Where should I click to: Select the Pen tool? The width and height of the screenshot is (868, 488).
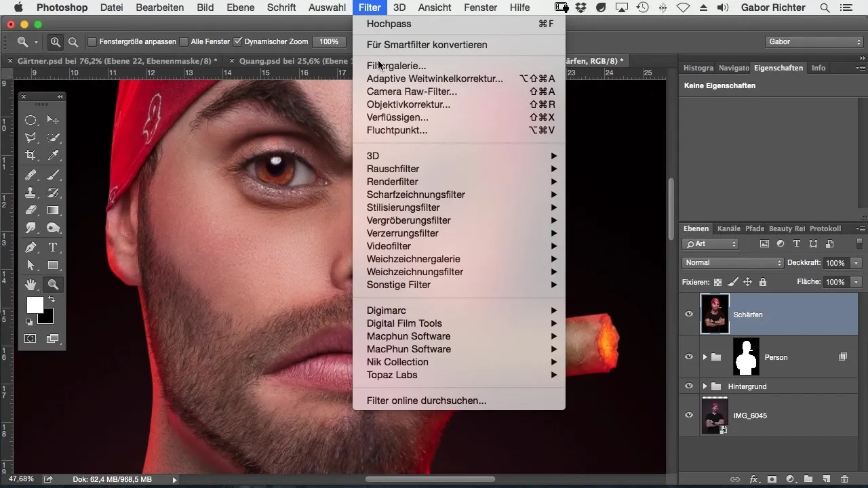31,247
